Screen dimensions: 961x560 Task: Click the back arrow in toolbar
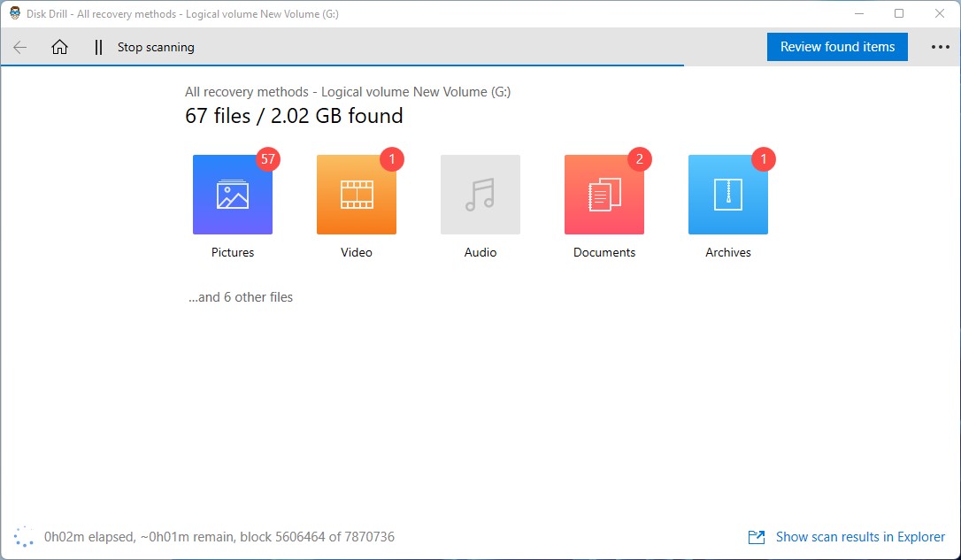tap(20, 48)
